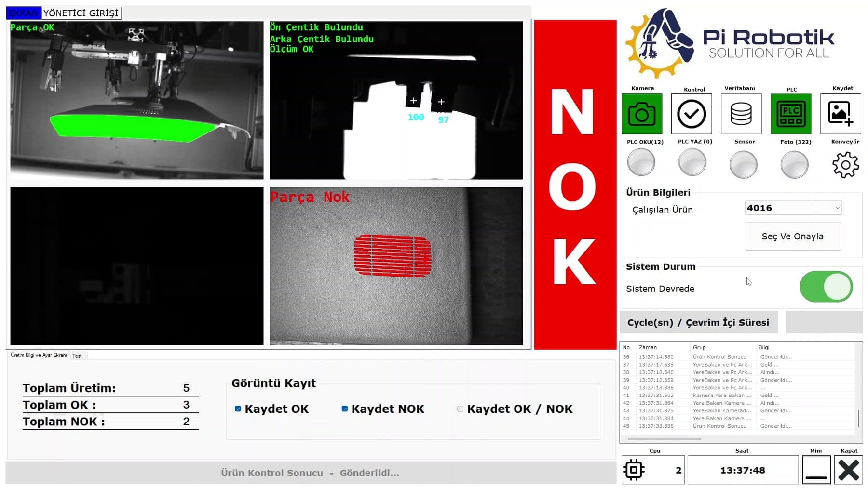Click the Zaman column header
The width and height of the screenshot is (868, 488).
(x=663, y=347)
